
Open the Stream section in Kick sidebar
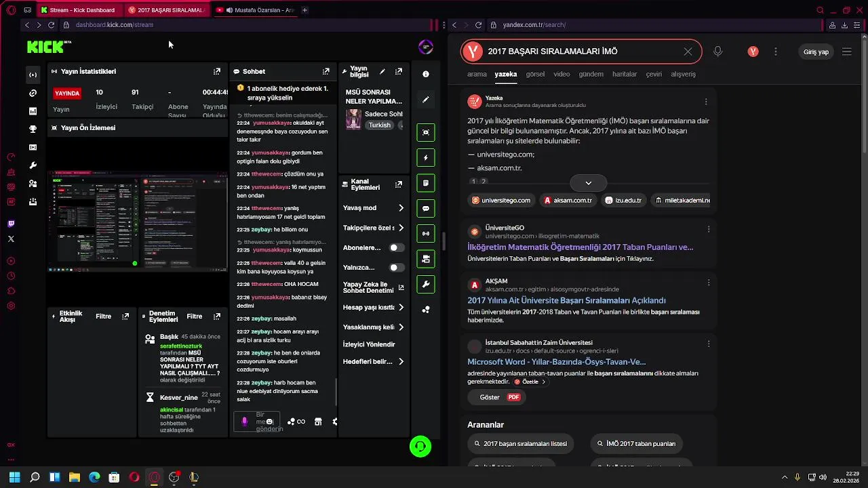pyautogui.click(x=32, y=75)
